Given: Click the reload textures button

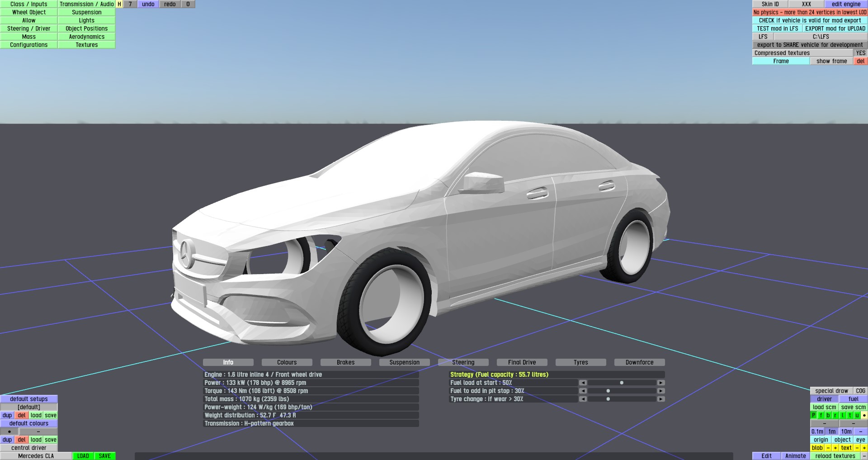Looking at the screenshot, I should coord(835,456).
